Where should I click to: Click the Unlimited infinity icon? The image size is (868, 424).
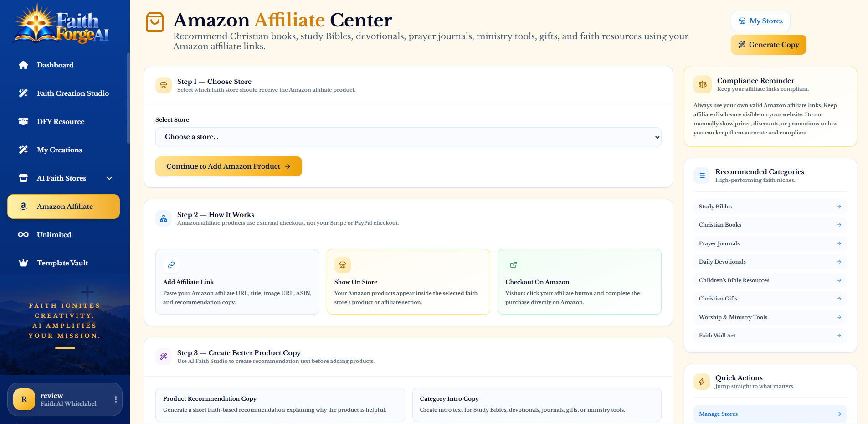click(x=23, y=235)
